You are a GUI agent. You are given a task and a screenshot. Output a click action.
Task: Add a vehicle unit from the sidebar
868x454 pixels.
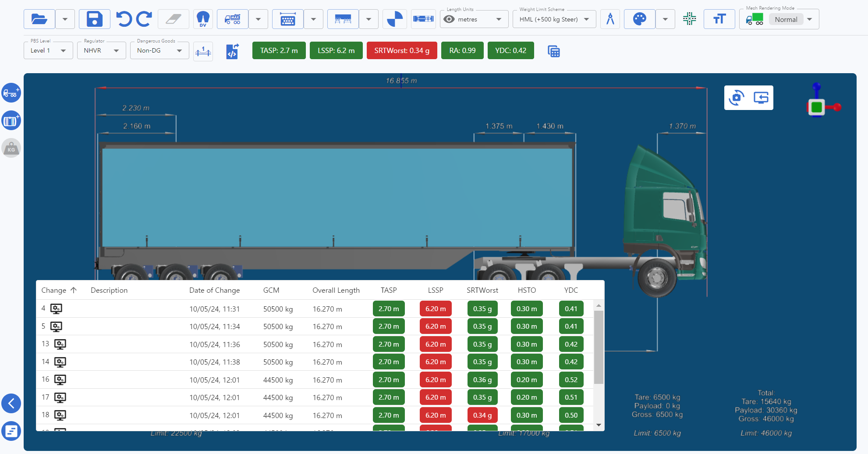(x=11, y=93)
